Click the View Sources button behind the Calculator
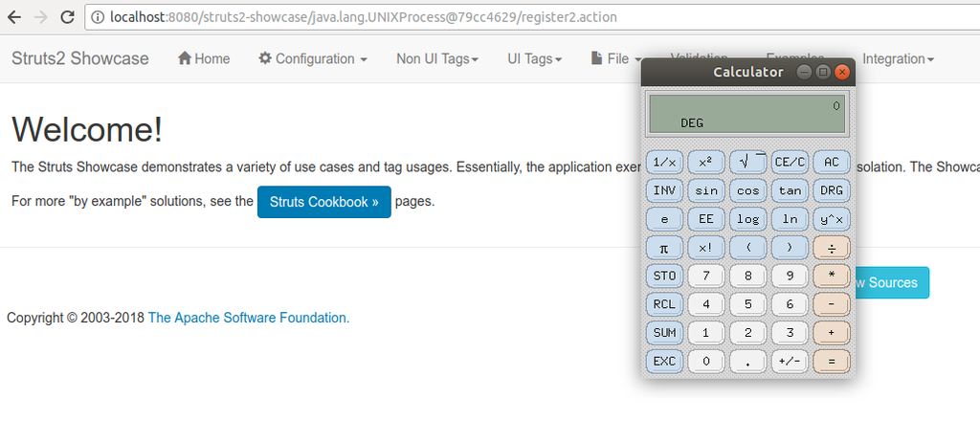Image resolution: width=980 pixels, height=443 pixels. click(x=891, y=282)
